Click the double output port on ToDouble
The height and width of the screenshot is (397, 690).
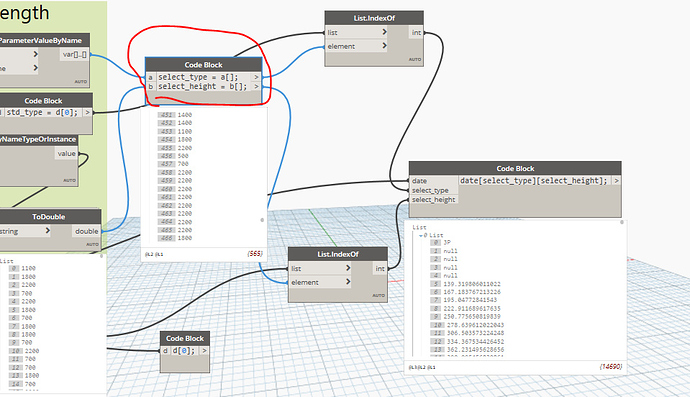87,231
